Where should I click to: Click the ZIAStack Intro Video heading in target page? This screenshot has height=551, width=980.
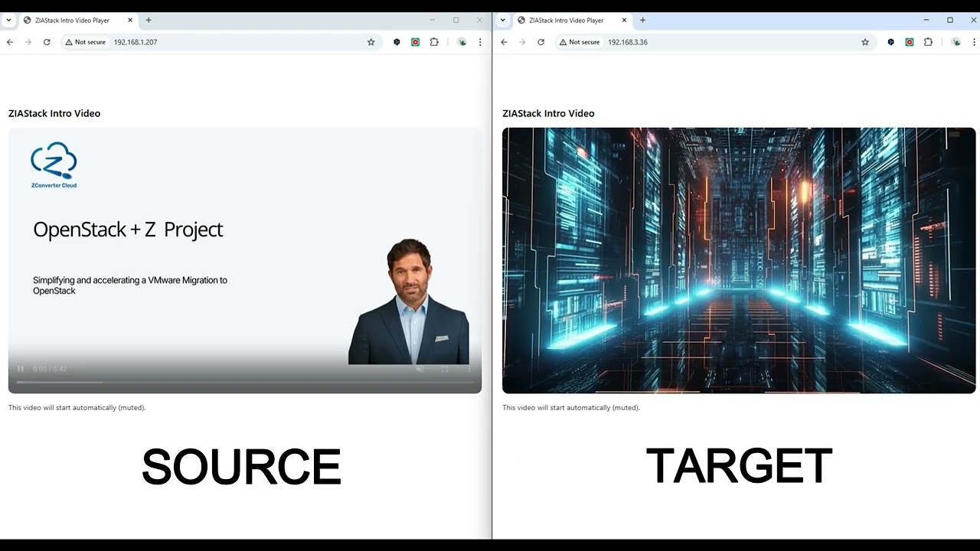[x=548, y=113]
